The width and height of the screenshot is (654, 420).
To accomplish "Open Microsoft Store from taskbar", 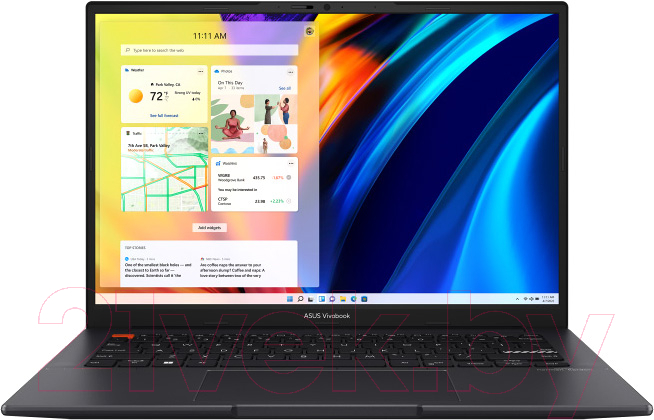I will [364, 299].
